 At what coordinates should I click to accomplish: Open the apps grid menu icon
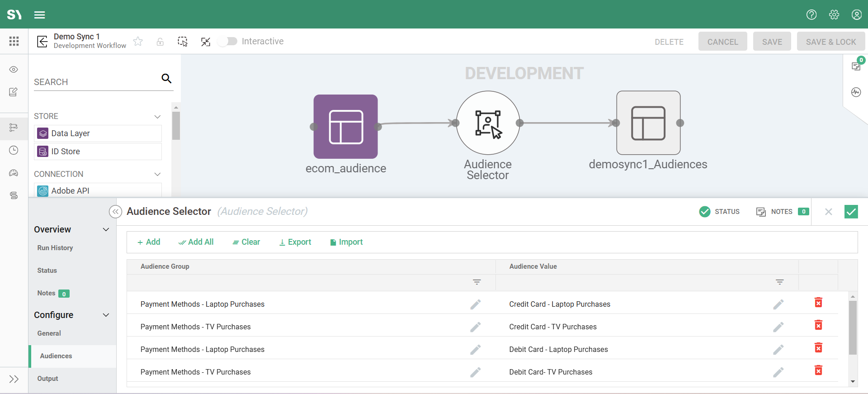click(x=14, y=42)
